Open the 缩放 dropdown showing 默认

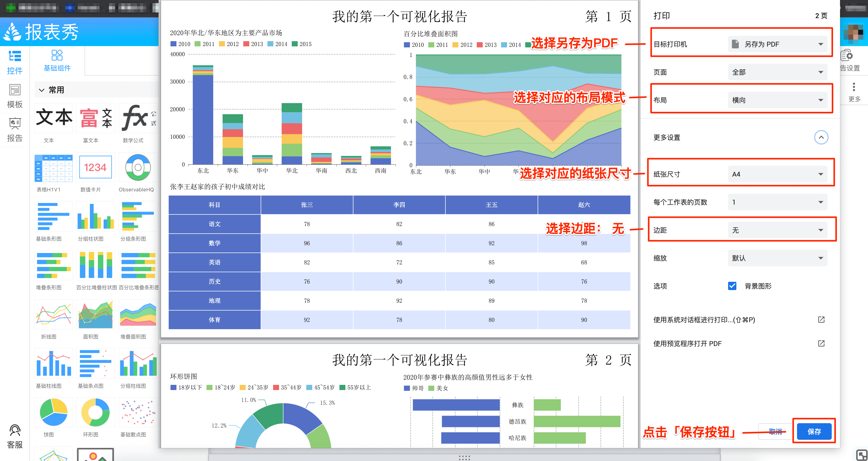coord(777,258)
